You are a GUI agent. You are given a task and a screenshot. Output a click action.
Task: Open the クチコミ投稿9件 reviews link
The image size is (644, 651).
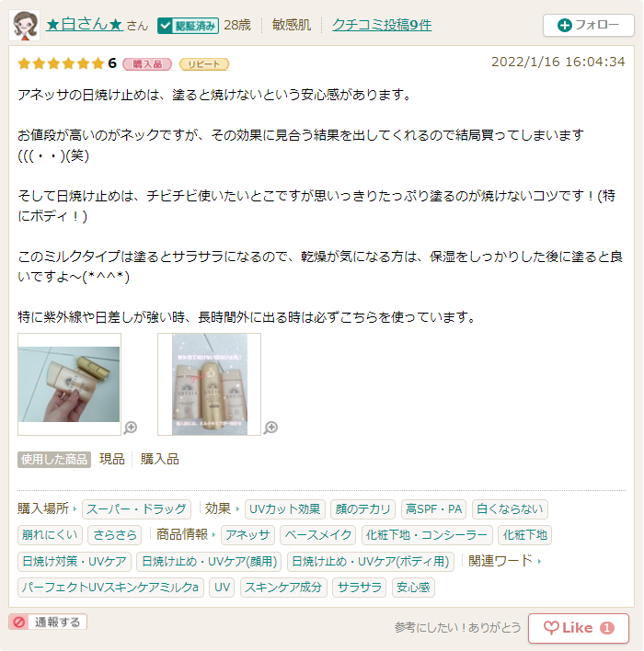coord(382,26)
